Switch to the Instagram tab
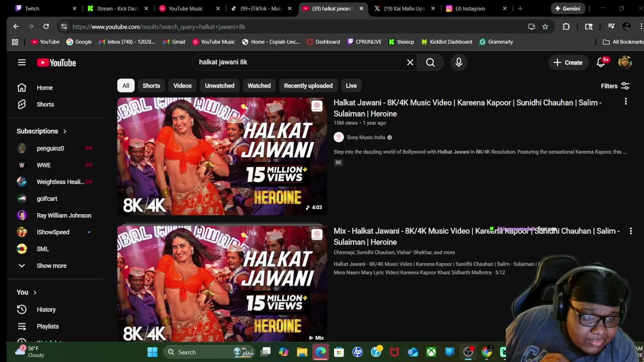 pos(476,9)
